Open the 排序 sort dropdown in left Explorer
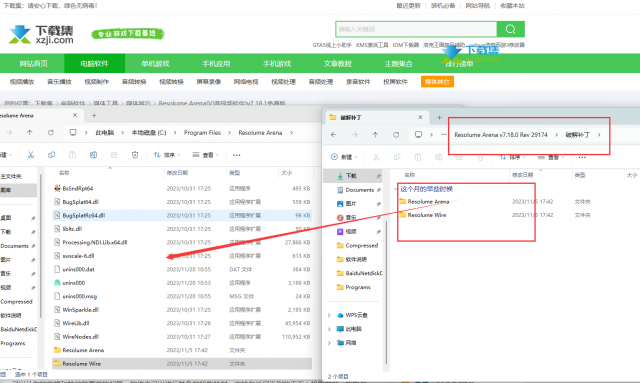Viewport: 640px width, 383px height. point(166,155)
